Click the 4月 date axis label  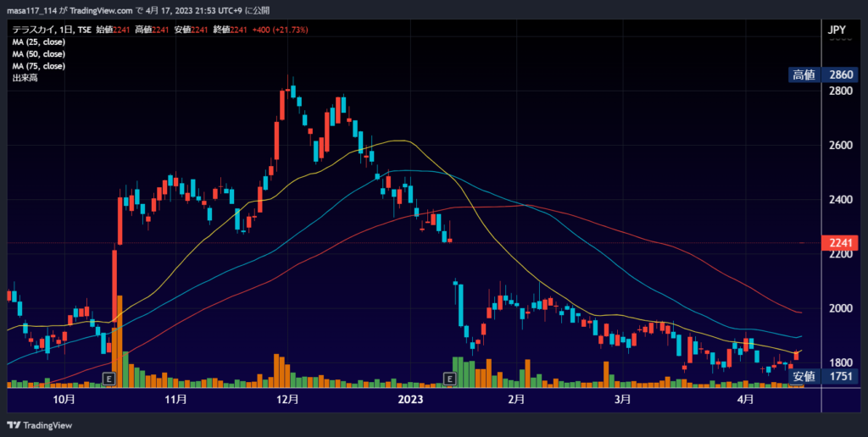point(746,400)
